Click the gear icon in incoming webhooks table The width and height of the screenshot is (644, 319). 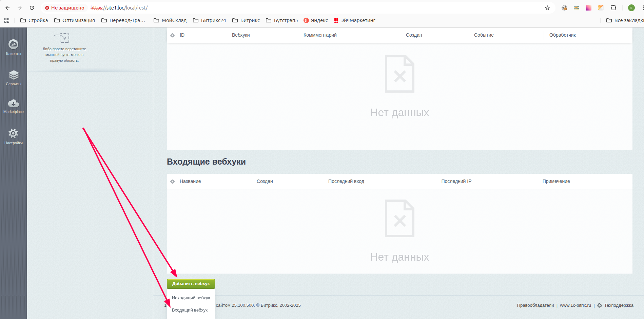point(172,182)
